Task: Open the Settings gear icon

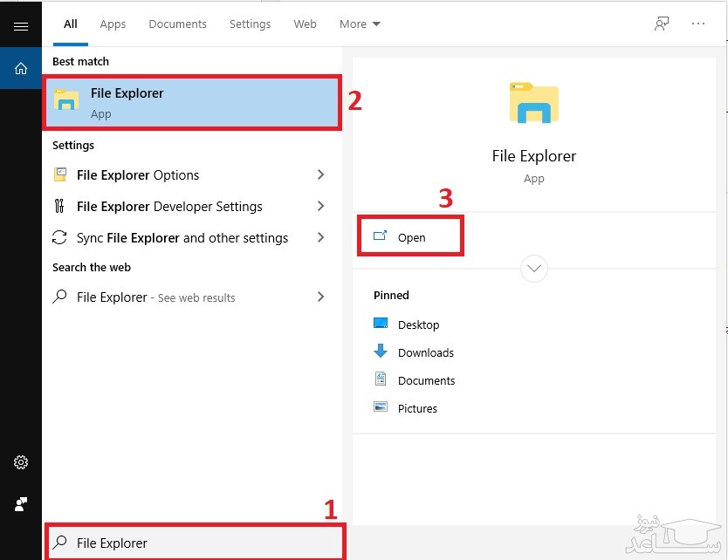Action: pos(21,462)
